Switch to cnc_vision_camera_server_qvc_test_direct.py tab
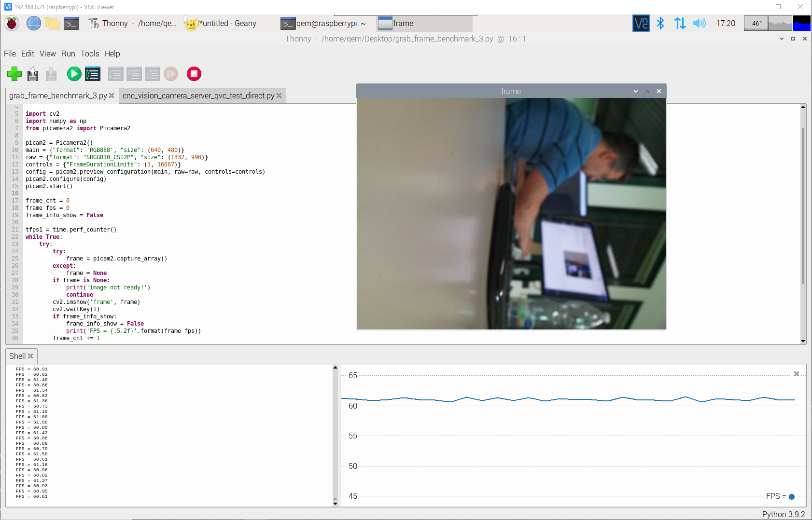812x520 pixels. (x=198, y=96)
